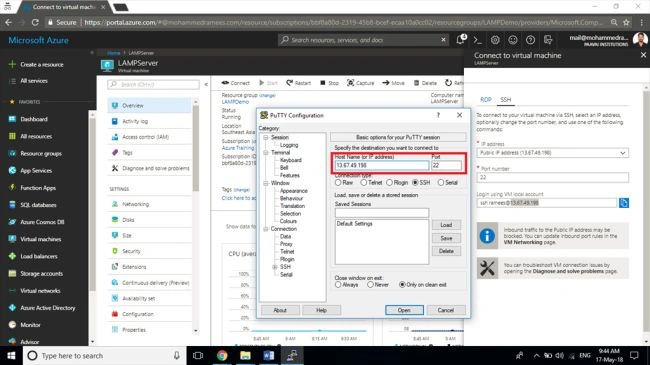This screenshot has width=650, height=365.
Task: Launch the Cloud Shell icon
Action: tap(478, 40)
